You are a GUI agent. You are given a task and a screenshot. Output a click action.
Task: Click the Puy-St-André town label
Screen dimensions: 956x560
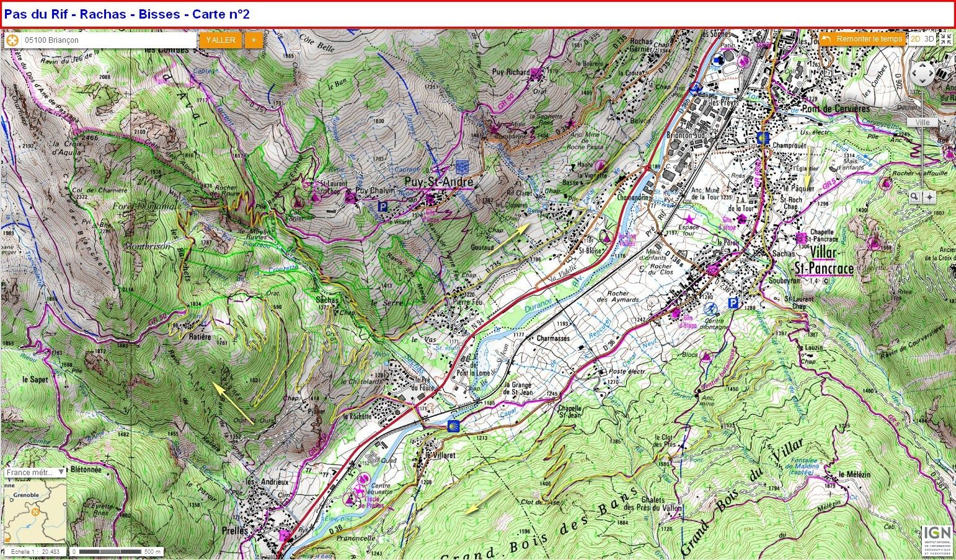coord(438,182)
